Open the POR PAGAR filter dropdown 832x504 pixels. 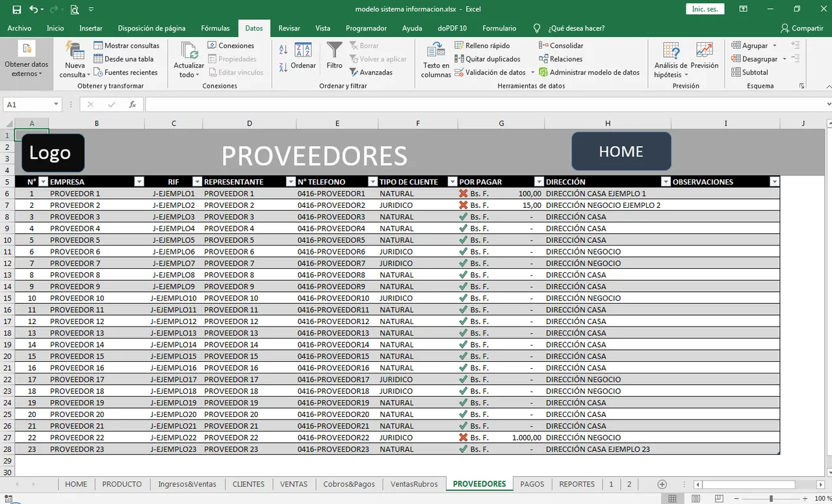pos(539,182)
